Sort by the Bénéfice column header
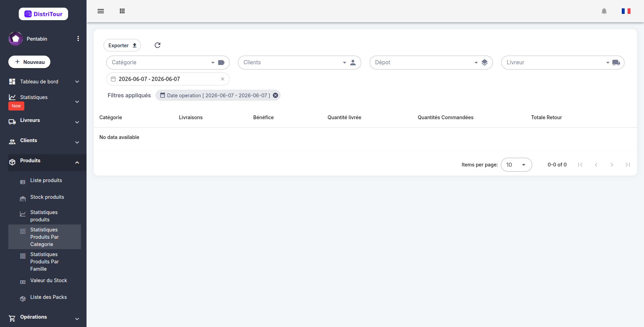This screenshot has width=644, height=327. pos(263,117)
